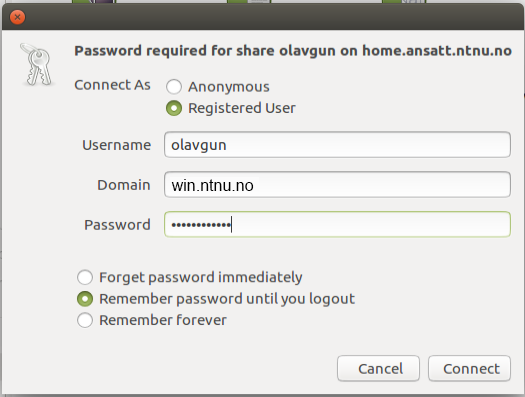Click the Connect As label
The image size is (525, 397).
112,85
